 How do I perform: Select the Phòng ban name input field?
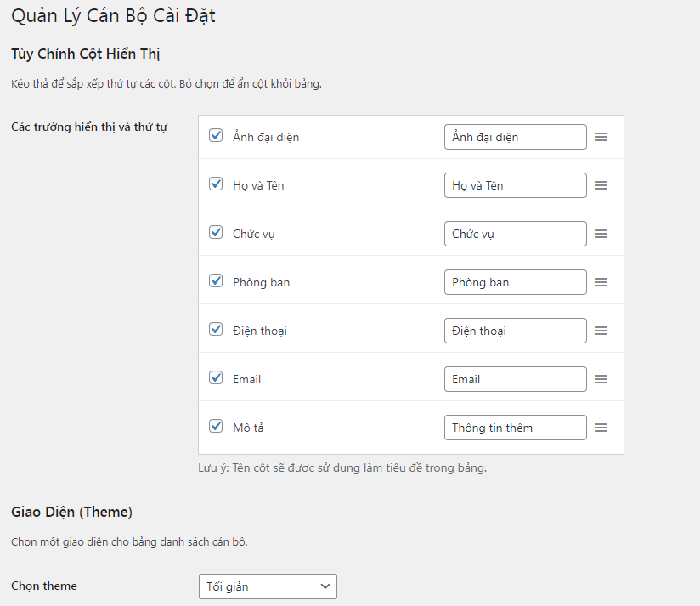pyautogui.click(x=516, y=282)
